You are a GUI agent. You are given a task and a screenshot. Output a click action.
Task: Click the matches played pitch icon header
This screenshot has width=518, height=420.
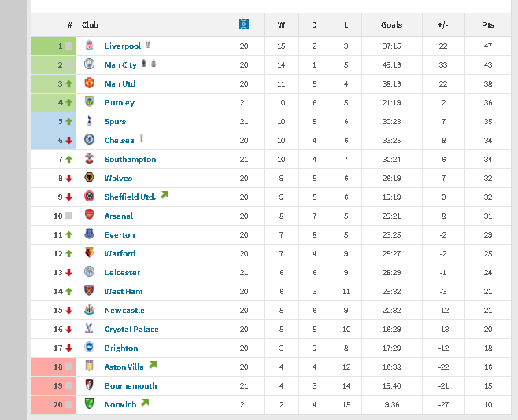coord(243,24)
